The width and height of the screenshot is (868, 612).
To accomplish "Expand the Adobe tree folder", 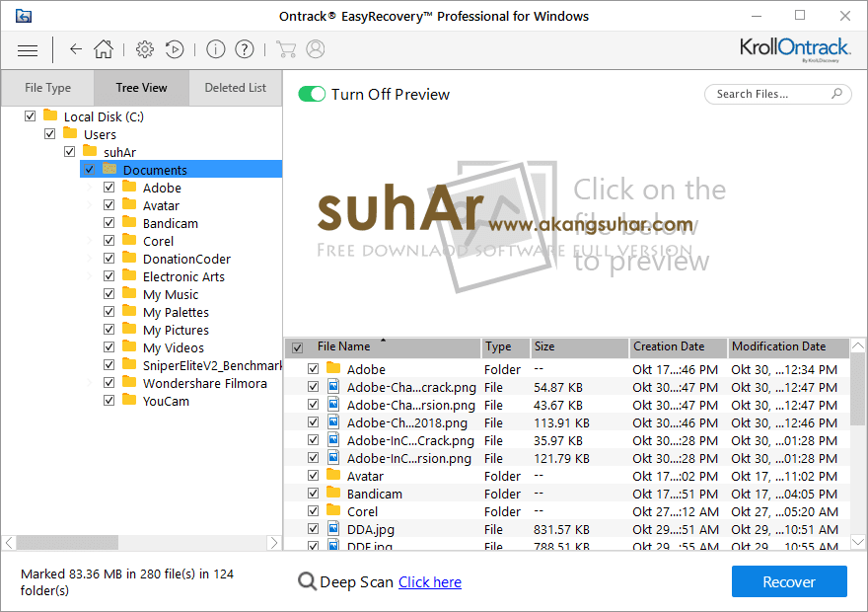I will tap(90, 188).
